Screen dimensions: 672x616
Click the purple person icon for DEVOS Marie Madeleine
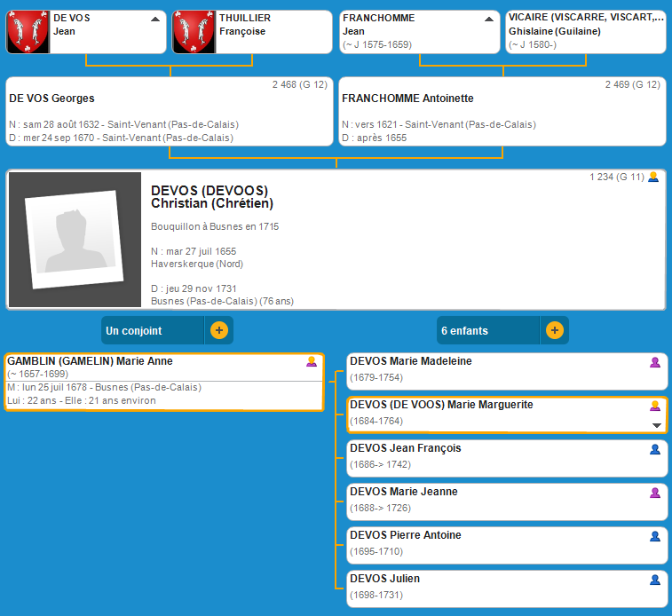[655, 362]
